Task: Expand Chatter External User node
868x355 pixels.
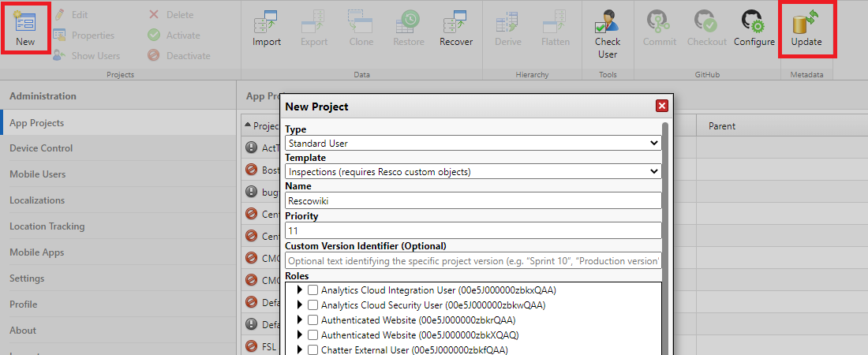Action: (300, 349)
